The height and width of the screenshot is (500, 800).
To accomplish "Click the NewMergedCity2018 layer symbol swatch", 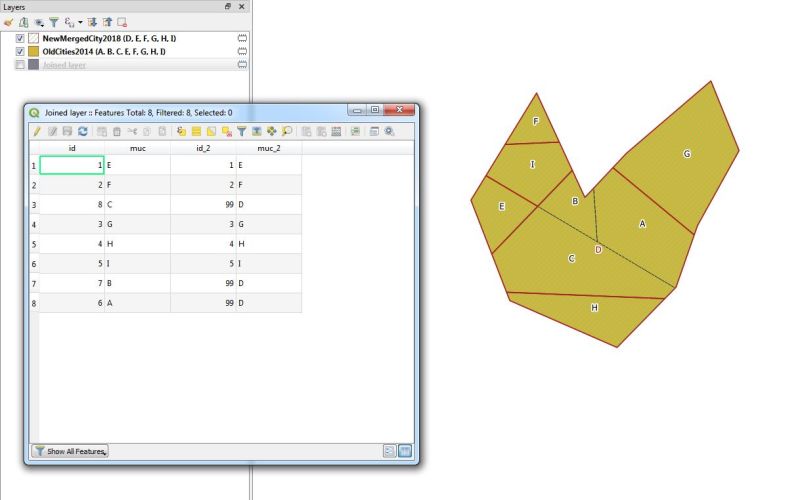I will (33, 38).
